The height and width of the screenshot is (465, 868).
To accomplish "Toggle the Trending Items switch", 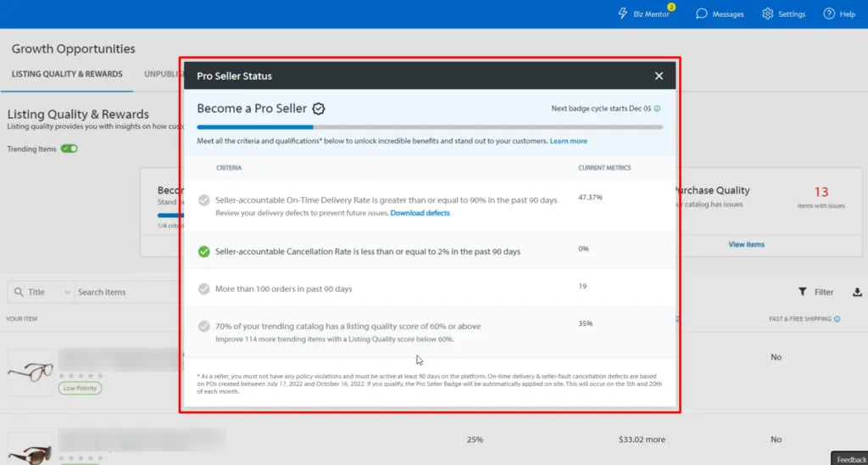I will 70,148.
